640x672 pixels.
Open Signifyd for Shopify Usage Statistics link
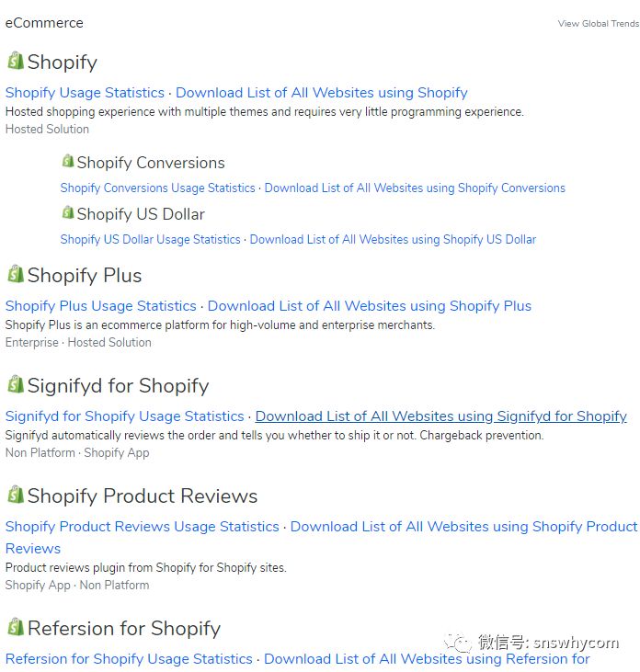coord(124,416)
